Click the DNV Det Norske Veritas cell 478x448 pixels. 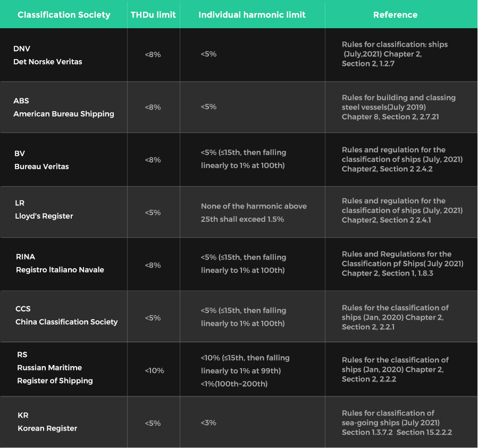[64, 55]
